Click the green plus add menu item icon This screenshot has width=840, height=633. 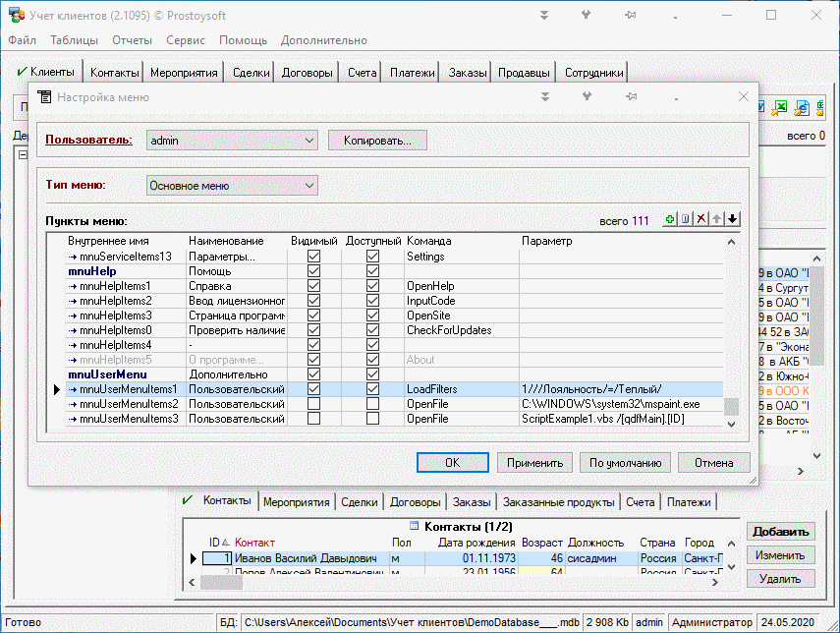[x=671, y=219]
